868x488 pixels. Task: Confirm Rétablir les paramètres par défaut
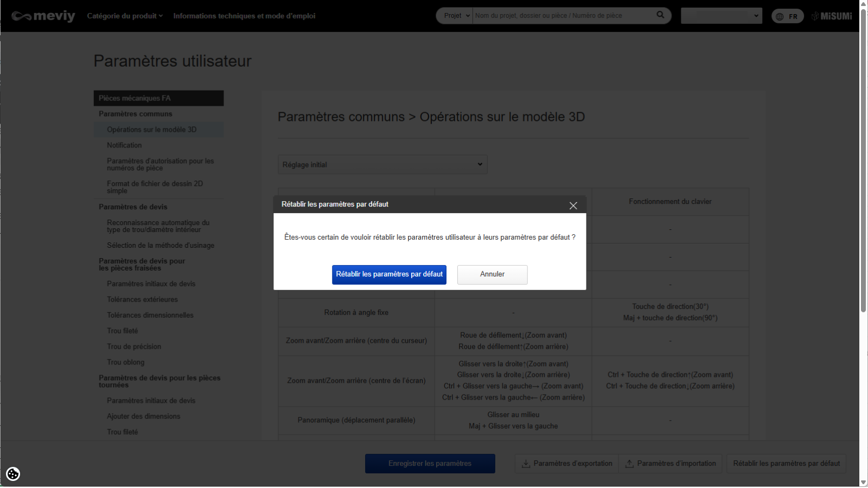tap(389, 274)
